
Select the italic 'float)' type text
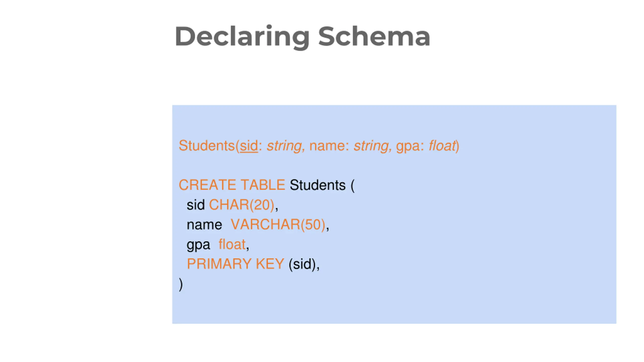444,146
